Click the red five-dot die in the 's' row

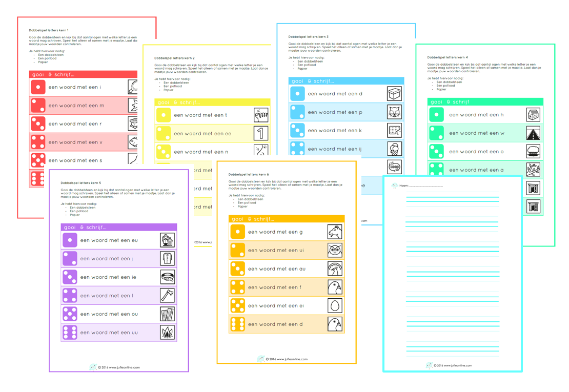[38, 160]
